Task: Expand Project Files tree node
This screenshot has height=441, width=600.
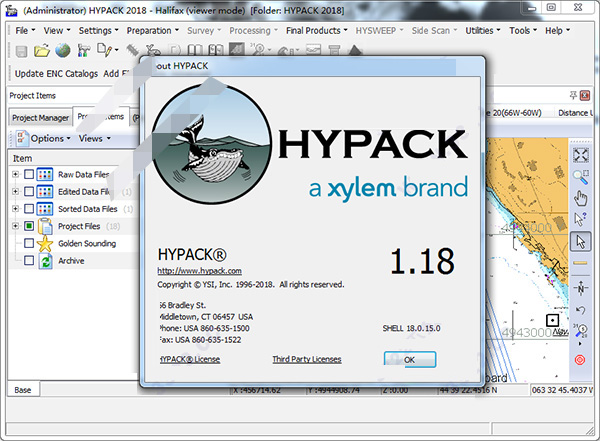Action: 15,226
